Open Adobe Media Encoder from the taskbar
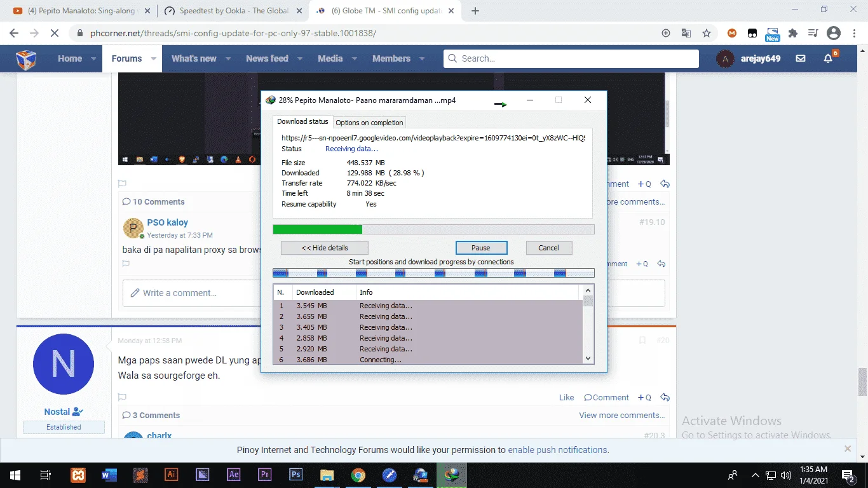The width and height of the screenshot is (868, 488). (x=202, y=475)
